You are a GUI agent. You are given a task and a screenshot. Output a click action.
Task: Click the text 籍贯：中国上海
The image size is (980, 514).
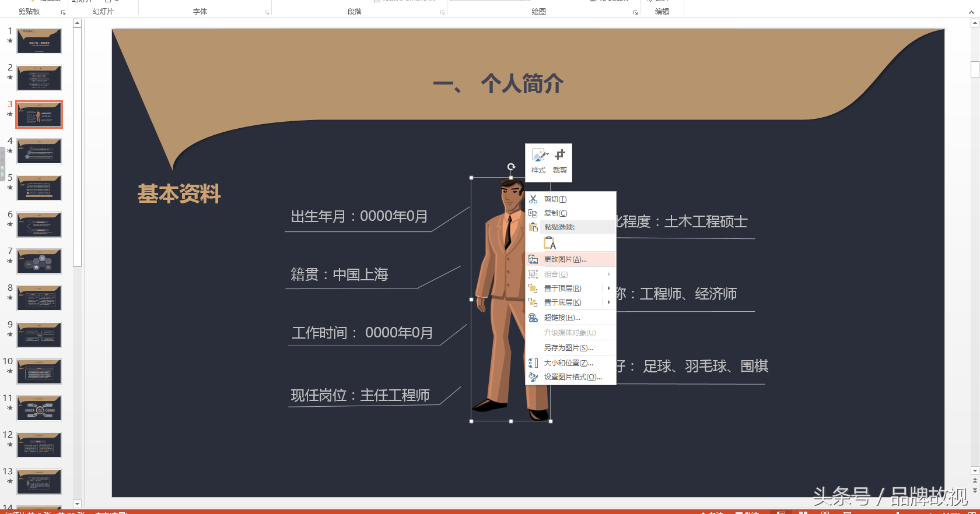click(x=339, y=274)
